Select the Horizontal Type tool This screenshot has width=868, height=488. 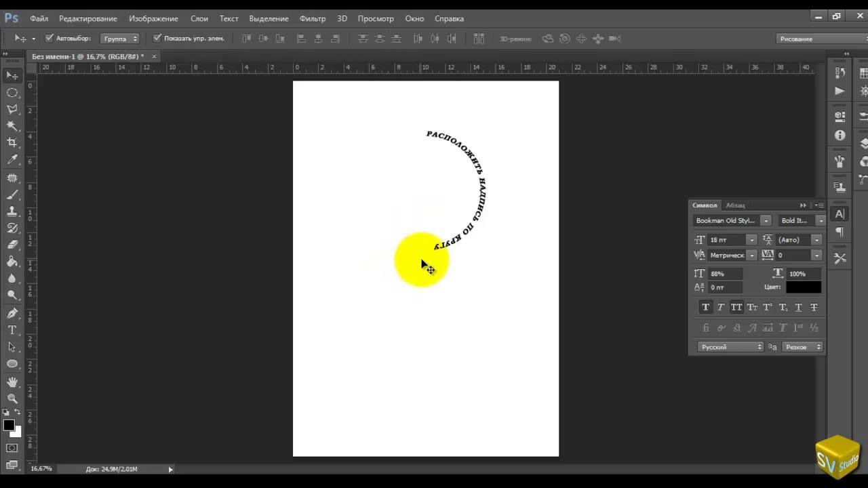point(12,330)
